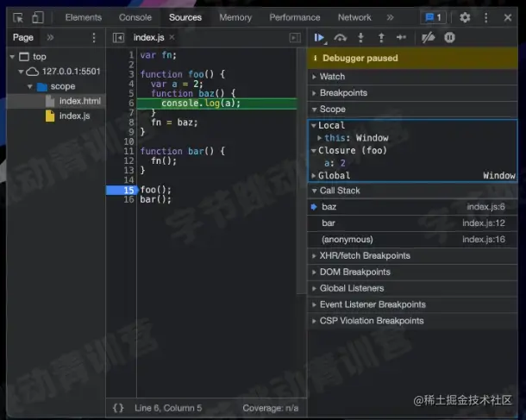The width and height of the screenshot is (526, 420).
Task: Hide the navigator sidebar
Action: pyautogui.click(x=118, y=38)
